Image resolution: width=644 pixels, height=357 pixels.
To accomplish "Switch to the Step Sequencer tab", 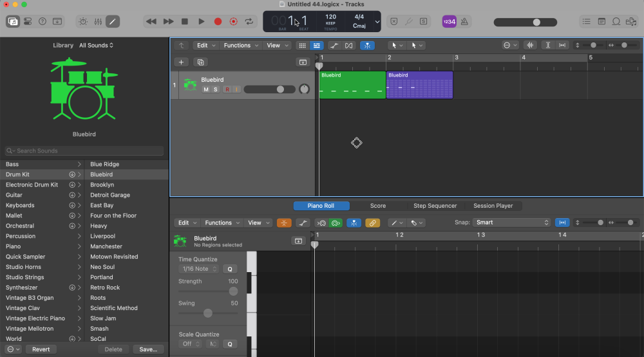I will [x=435, y=206].
